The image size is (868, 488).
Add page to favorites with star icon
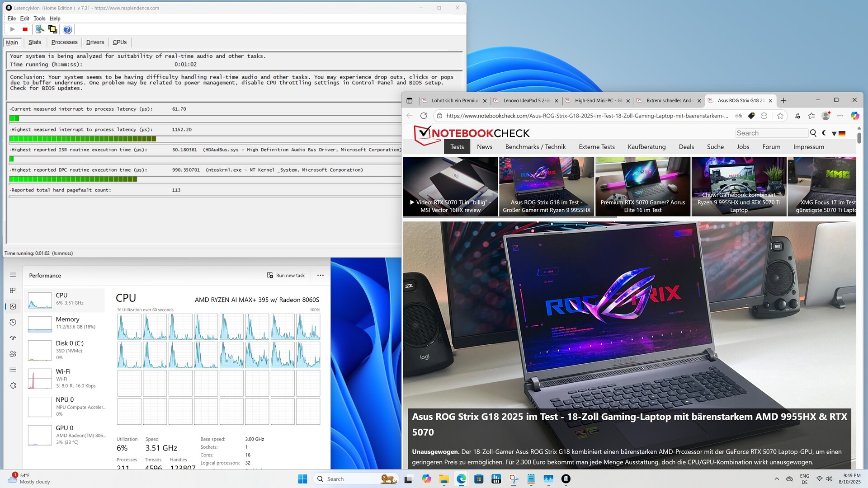coord(780,116)
